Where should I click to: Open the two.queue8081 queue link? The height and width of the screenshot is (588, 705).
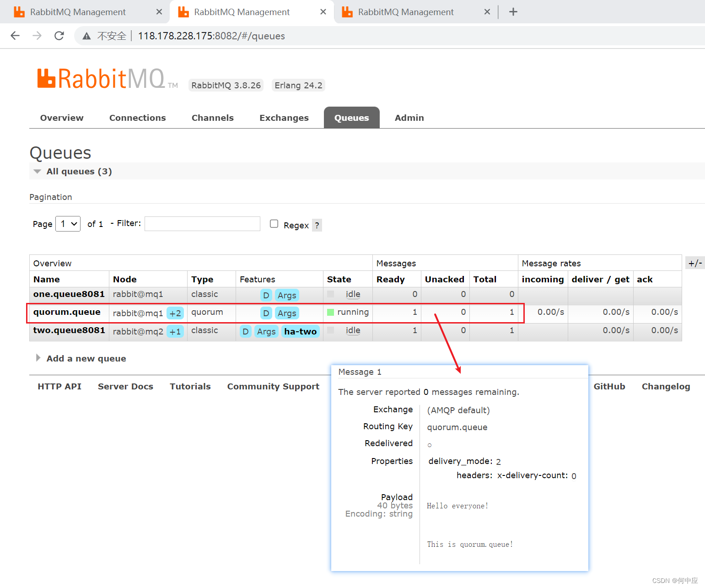69,330
